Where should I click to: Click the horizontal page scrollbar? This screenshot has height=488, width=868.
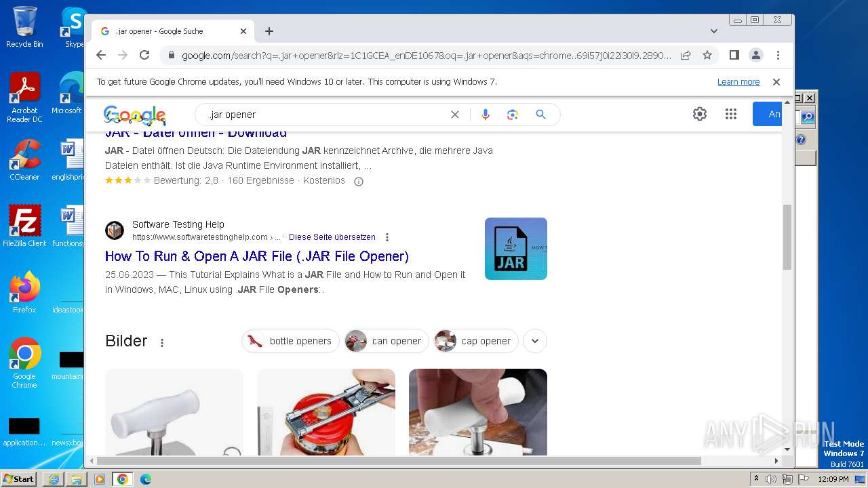[400, 461]
